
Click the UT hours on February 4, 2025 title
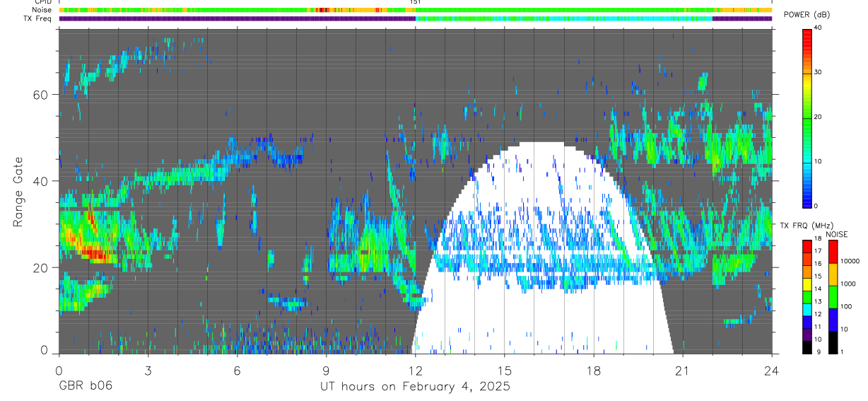[x=416, y=387]
